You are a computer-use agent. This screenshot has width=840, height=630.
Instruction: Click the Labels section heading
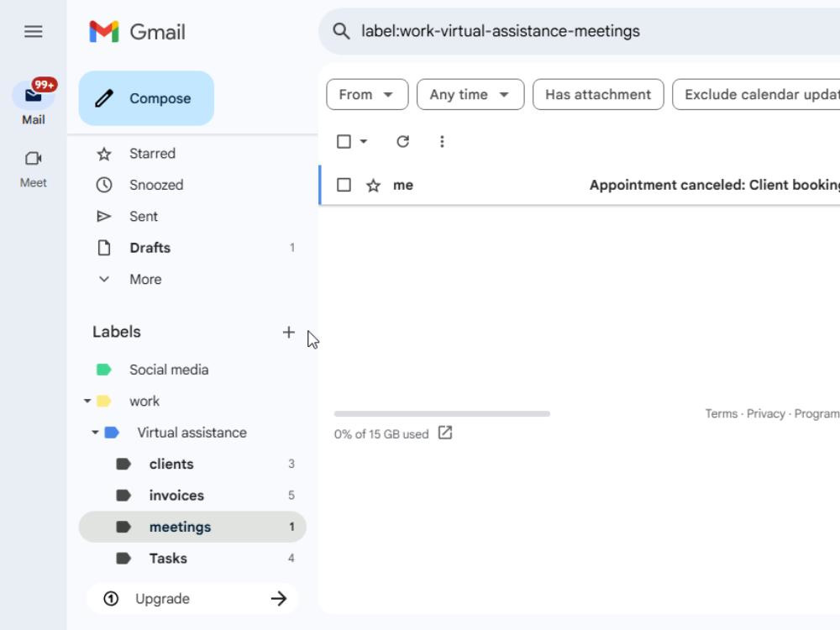(x=117, y=332)
